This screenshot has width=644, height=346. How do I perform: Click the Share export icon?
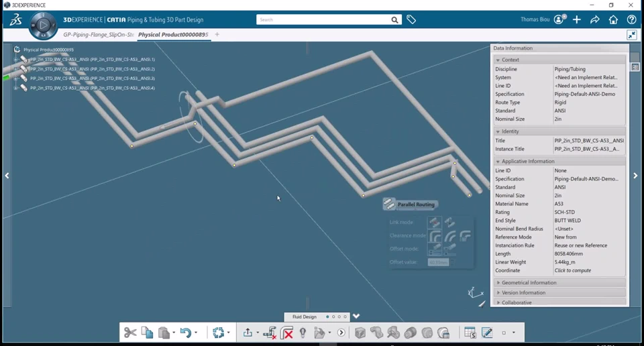coord(248,333)
